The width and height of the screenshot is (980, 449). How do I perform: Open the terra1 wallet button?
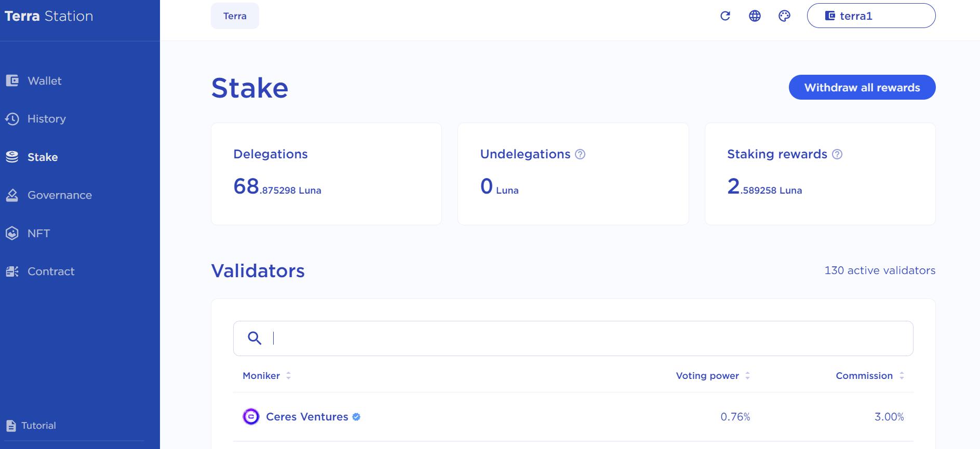point(871,16)
